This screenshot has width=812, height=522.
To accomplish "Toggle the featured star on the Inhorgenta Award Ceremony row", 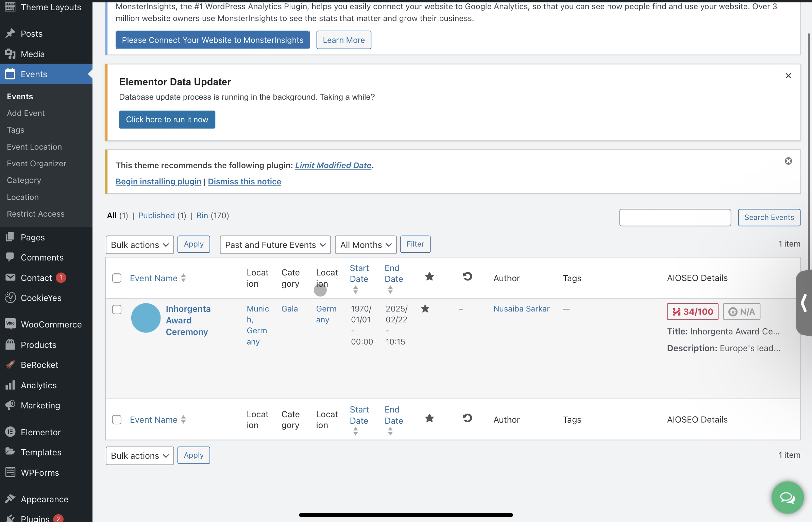I will pyautogui.click(x=425, y=309).
